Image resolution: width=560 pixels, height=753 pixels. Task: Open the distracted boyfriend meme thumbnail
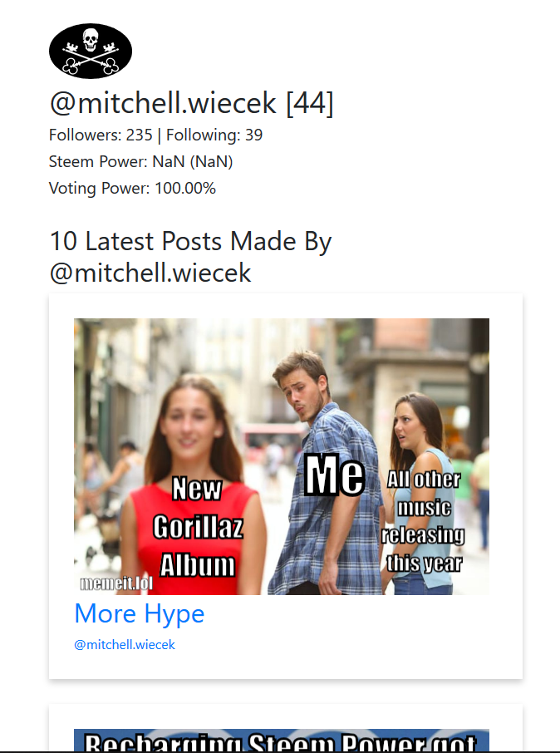click(282, 456)
